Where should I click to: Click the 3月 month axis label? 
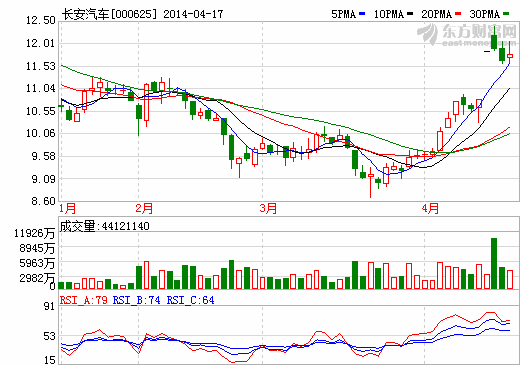(x=268, y=209)
